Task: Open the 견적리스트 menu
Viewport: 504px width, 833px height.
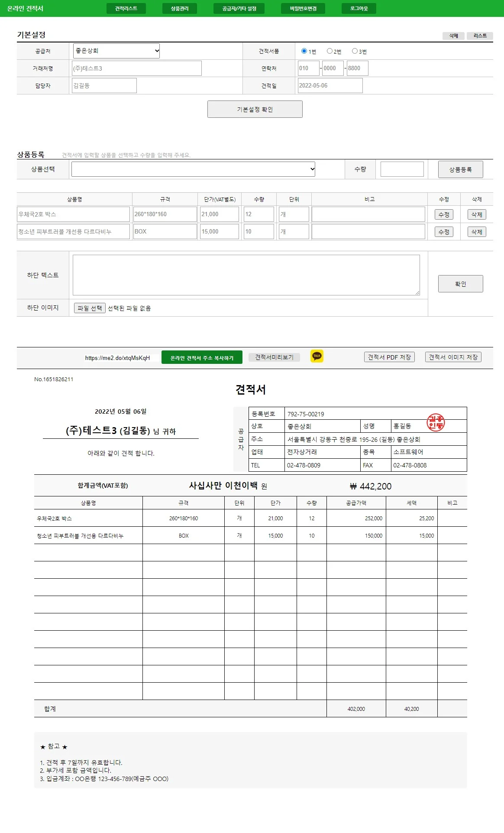Action: pos(126,9)
